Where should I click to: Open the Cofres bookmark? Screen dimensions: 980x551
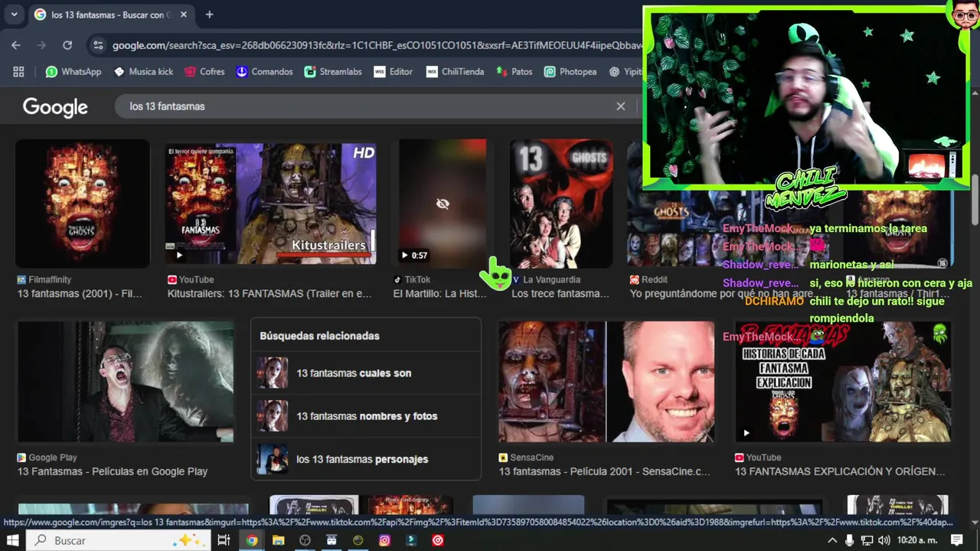[204, 71]
